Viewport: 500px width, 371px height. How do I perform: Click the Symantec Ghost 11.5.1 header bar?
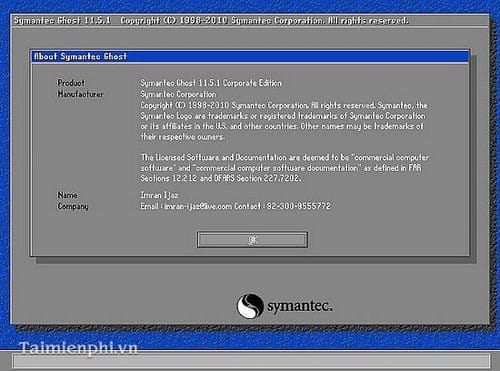coord(250,21)
